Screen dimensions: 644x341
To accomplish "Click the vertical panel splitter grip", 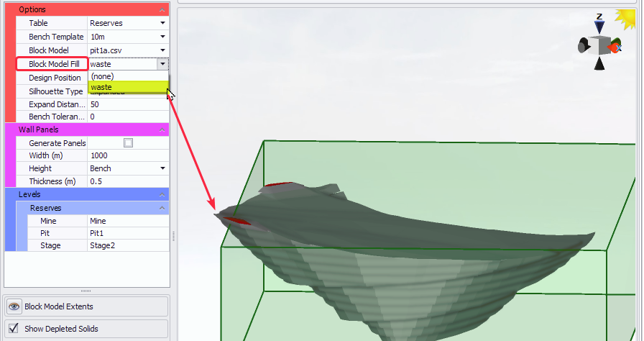I will pos(173,236).
